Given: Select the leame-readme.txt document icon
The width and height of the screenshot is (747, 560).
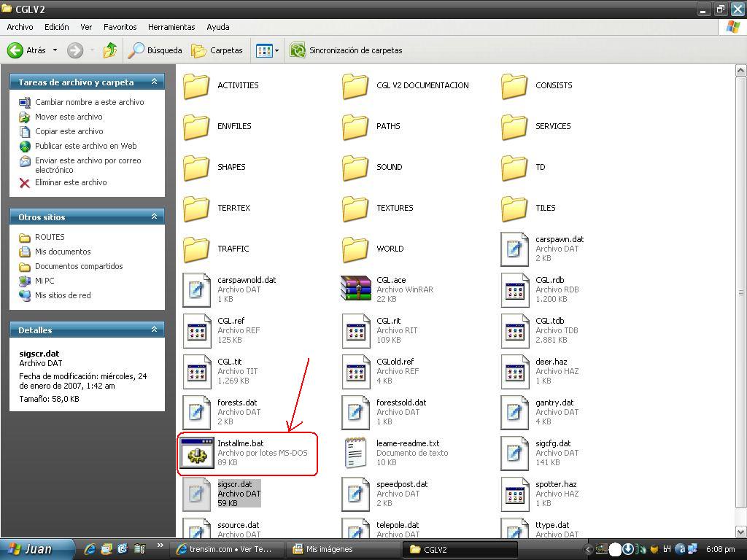Looking at the screenshot, I should pyautogui.click(x=355, y=453).
